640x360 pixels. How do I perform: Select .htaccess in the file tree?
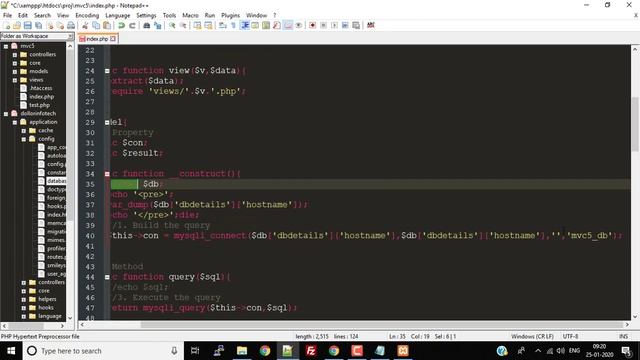click(40, 88)
